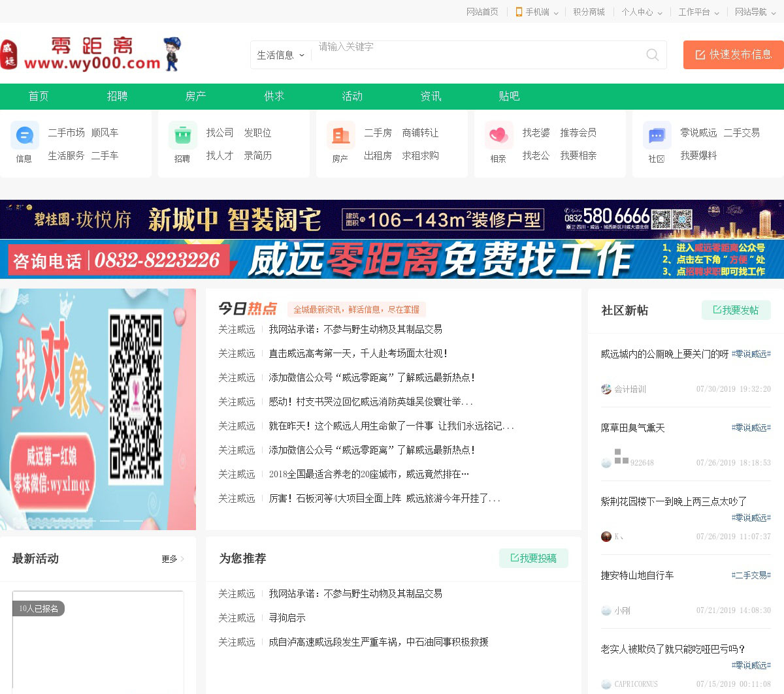
Task: Open the 招聘 tab in green navigation
Action: click(x=118, y=96)
